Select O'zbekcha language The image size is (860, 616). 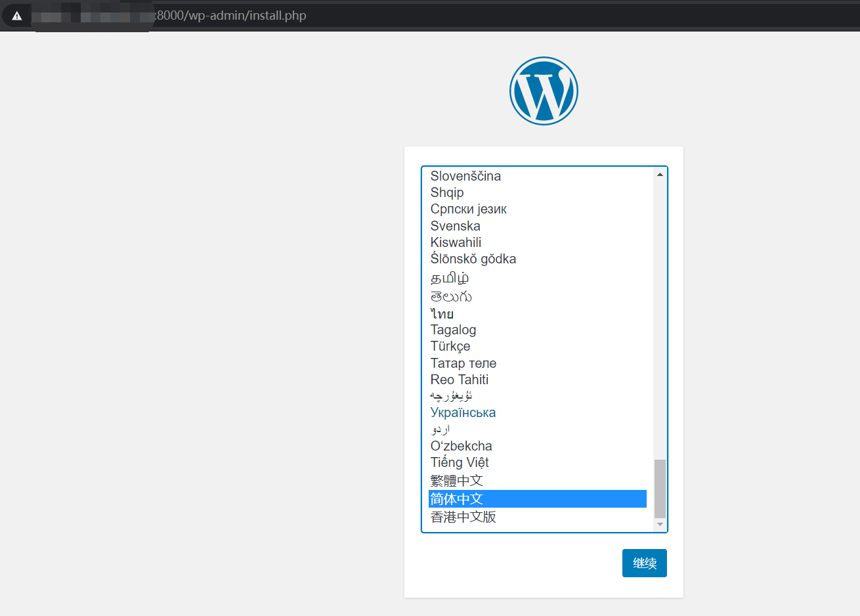coord(538,446)
